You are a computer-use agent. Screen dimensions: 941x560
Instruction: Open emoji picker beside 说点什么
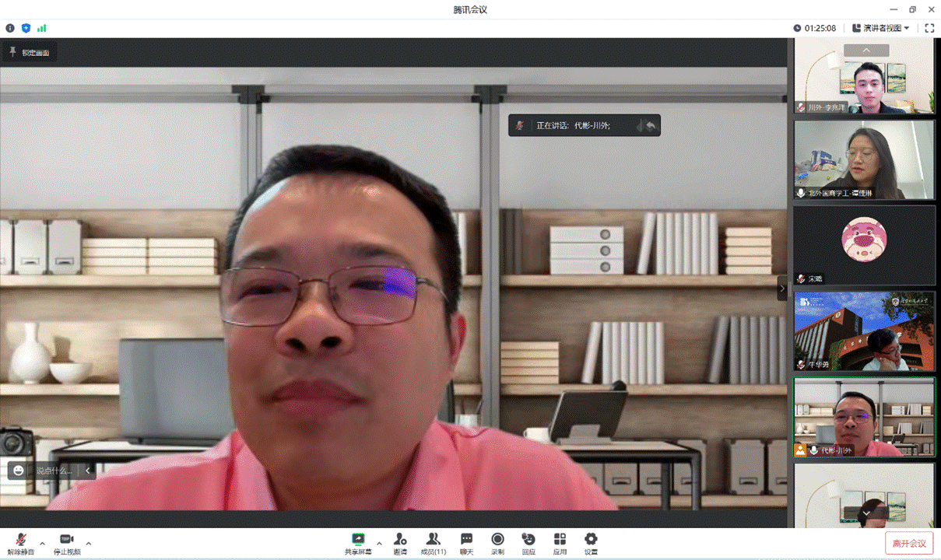(x=18, y=470)
